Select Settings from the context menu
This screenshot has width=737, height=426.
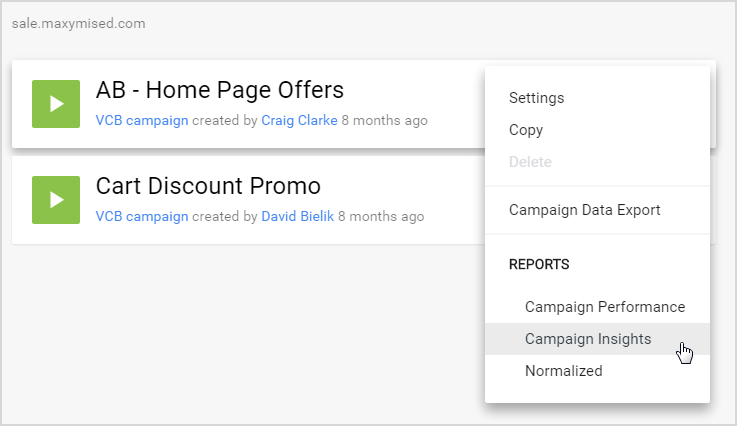[536, 98]
